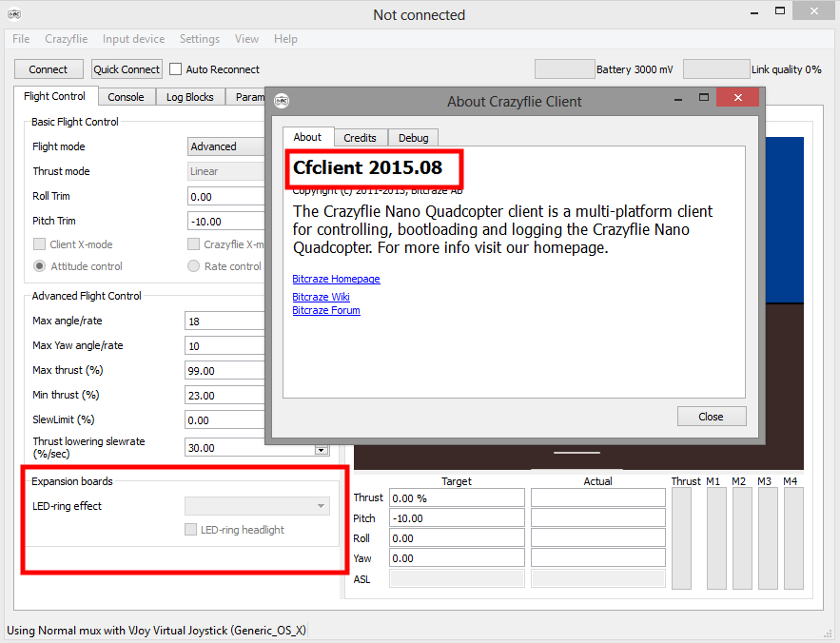This screenshot has width=840, height=643.
Task: Open the Bitcraze Wiki link
Action: [321, 298]
